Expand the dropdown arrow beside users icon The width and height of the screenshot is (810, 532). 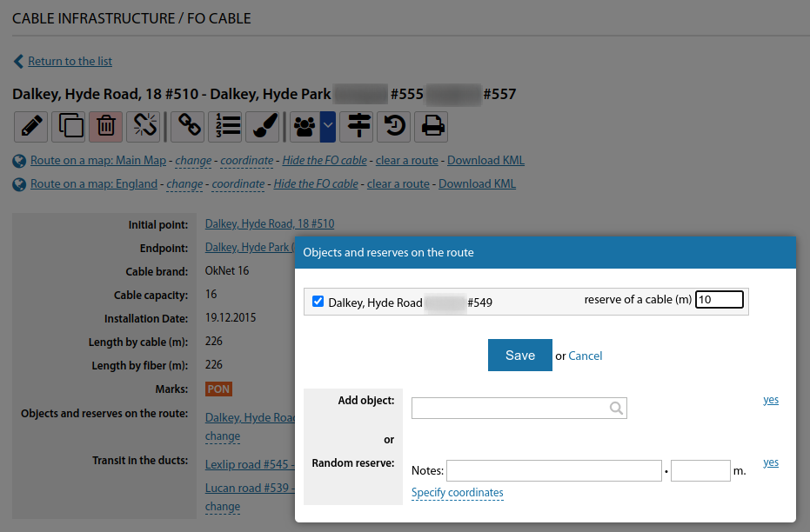(328, 127)
